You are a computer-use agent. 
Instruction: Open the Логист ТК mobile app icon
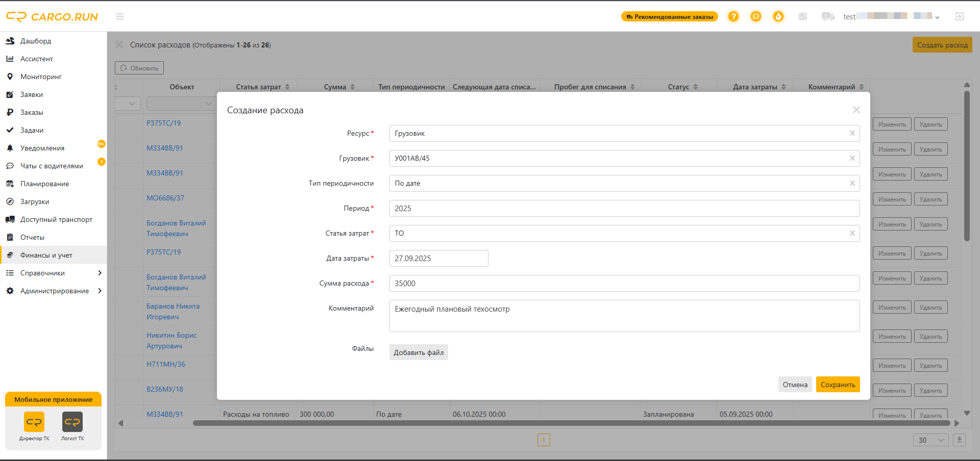(x=72, y=422)
